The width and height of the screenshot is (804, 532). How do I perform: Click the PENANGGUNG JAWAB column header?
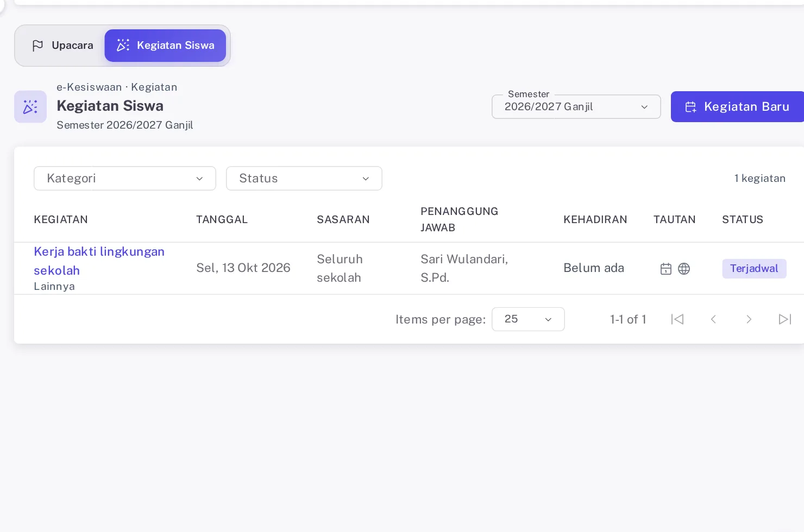pyautogui.click(x=460, y=219)
